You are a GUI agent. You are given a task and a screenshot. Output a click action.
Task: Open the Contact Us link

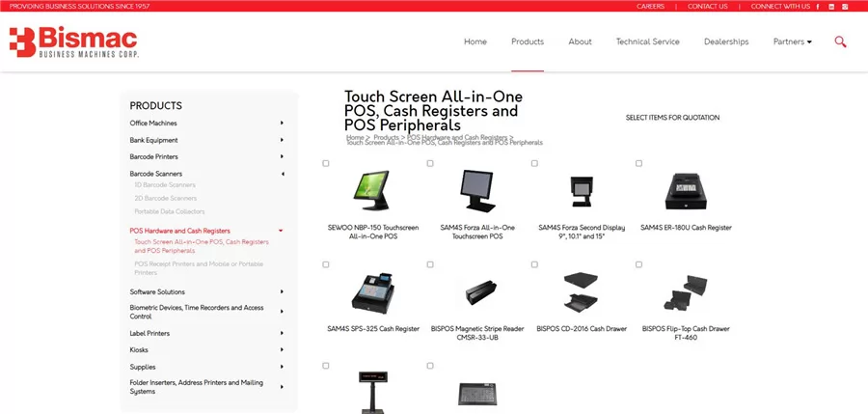[708, 7]
